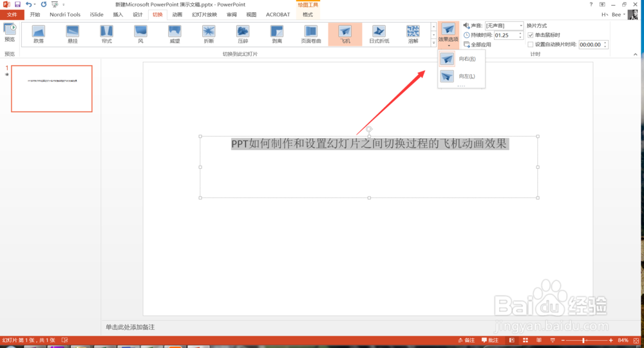Click the 持续时间 duration input field
The height and width of the screenshot is (348, 644).
[x=506, y=35]
